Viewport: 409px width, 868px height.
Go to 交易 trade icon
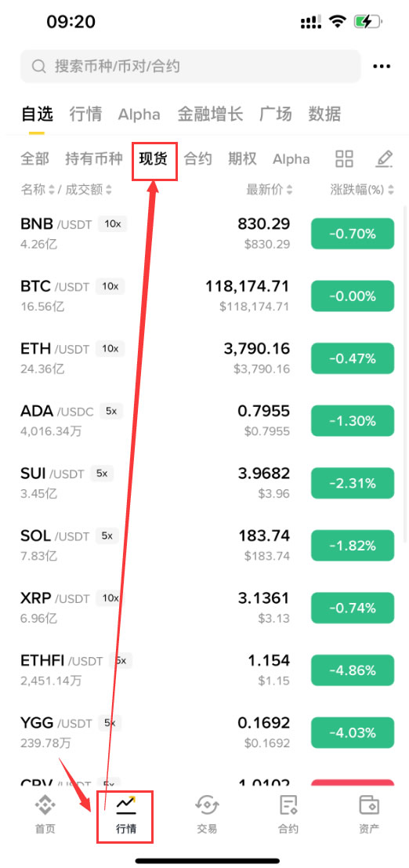pos(207,805)
